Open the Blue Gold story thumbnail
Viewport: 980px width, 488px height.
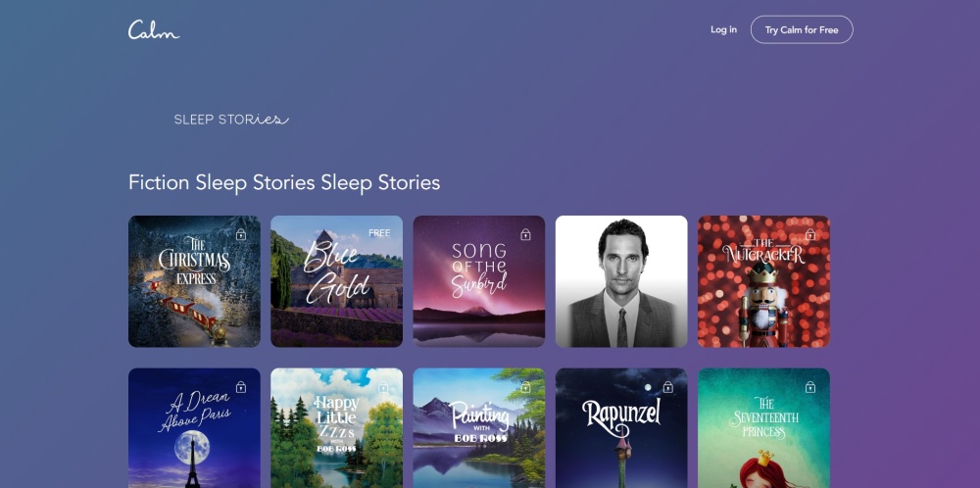point(336,281)
